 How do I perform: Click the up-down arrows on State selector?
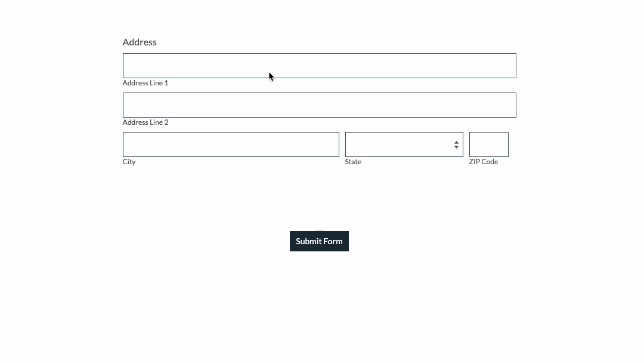(456, 144)
